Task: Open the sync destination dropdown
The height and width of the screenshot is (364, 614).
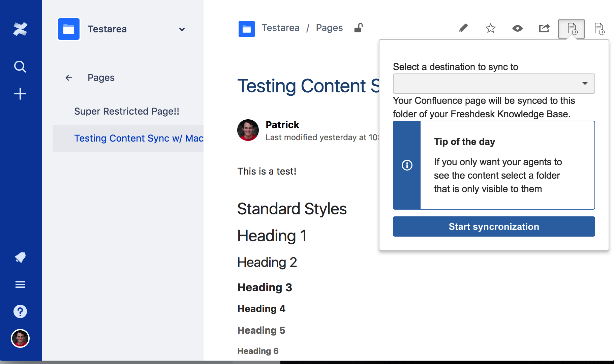Action: (494, 84)
